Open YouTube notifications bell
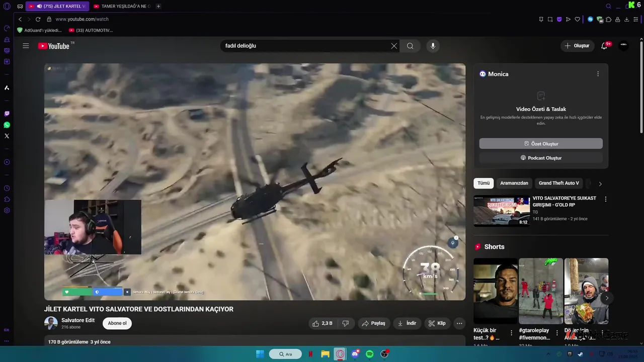 (x=604, y=46)
